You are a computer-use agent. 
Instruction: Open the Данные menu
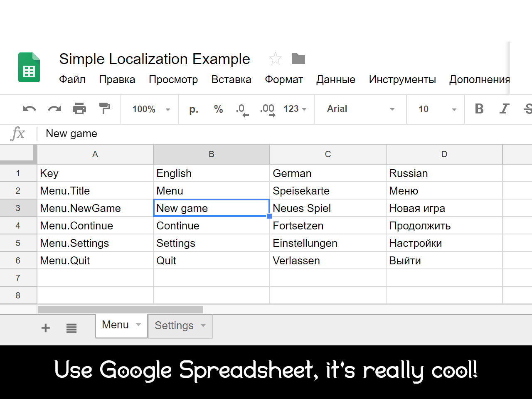[x=336, y=79]
